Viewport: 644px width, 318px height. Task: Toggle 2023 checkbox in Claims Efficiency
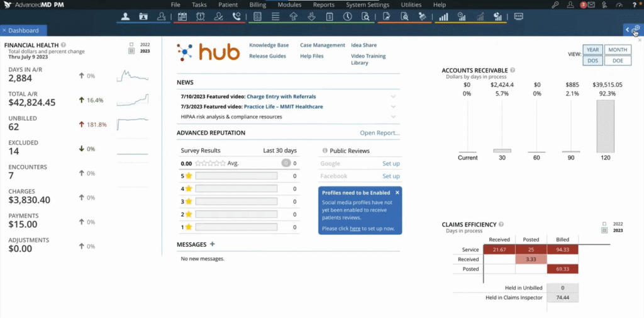click(604, 230)
